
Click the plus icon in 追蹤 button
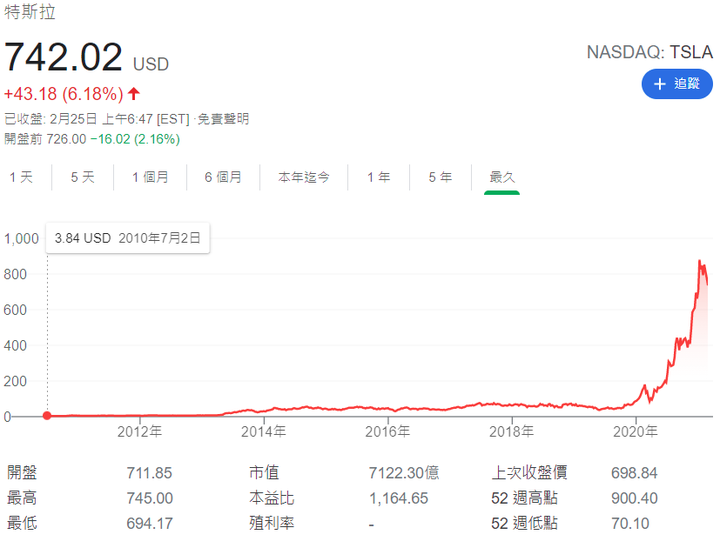(x=659, y=84)
